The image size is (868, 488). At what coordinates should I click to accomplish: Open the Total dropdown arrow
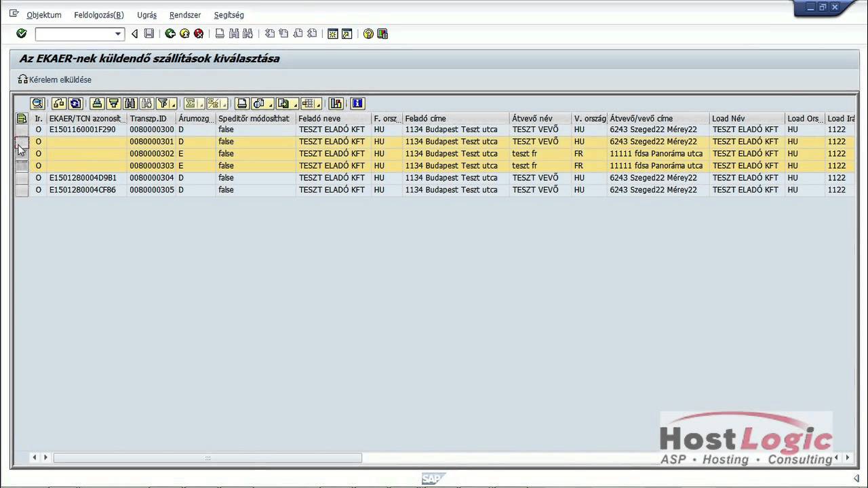point(201,105)
